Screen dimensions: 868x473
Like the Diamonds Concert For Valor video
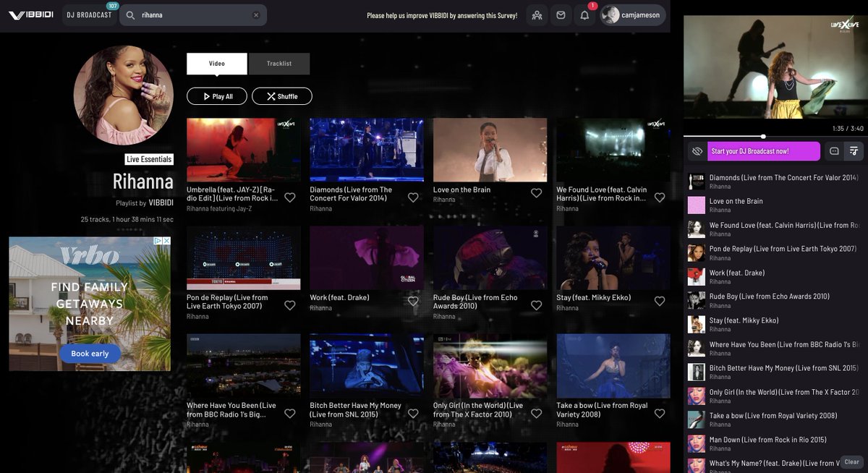coord(413,197)
